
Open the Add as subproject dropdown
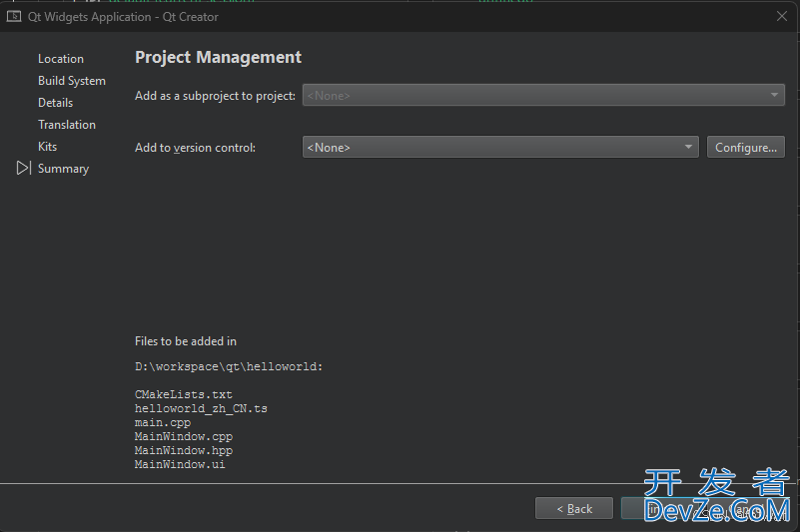coord(543,95)
